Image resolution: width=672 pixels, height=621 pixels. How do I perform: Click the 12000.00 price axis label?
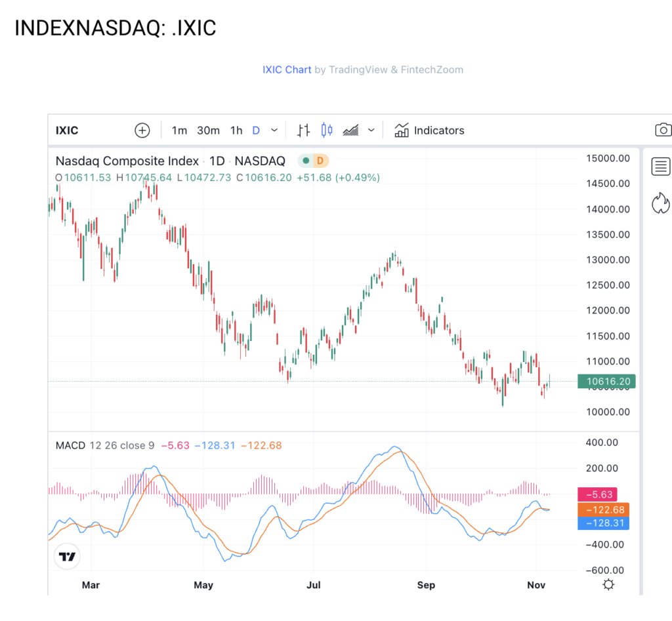pos(608,311)
